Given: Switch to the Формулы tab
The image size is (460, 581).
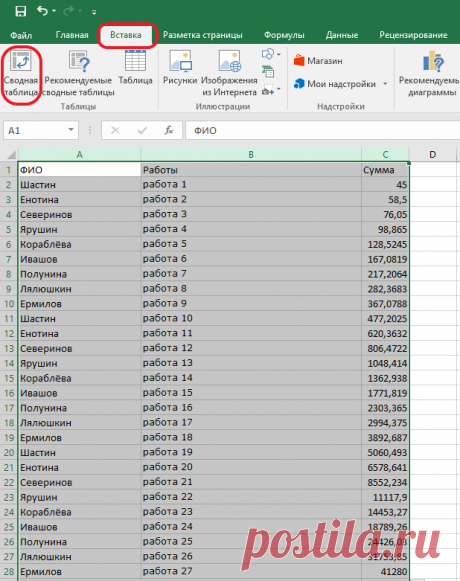Looking at the screenshot, I should point(284,35).
